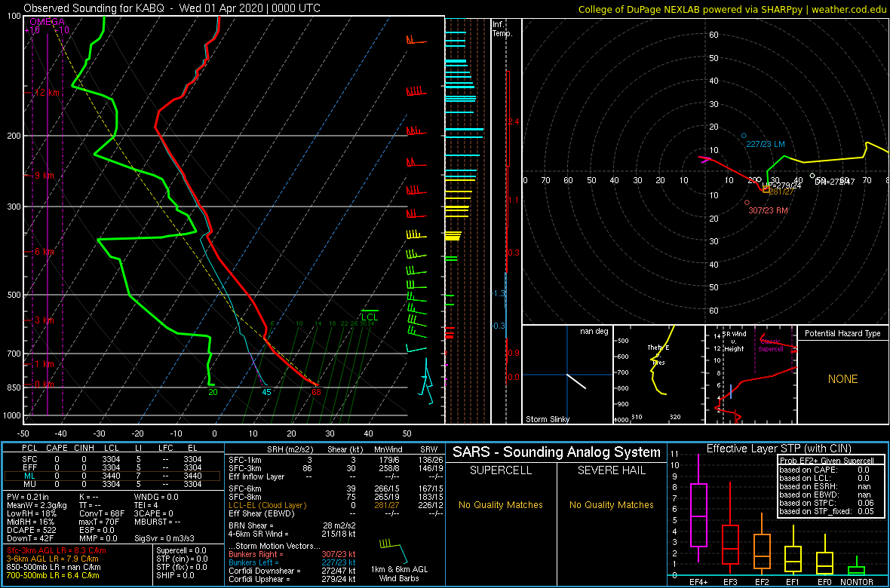This screenshot has height=588, width=890.
Task: Click the 1km & 6km AGL wind barbs graphic
Action: pos(394,550)
